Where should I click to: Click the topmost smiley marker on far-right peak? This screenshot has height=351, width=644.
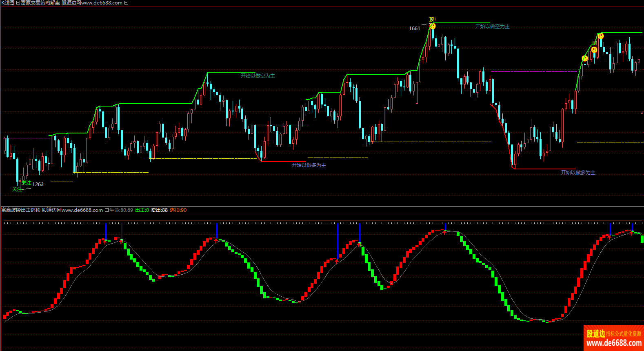(601, 36)
